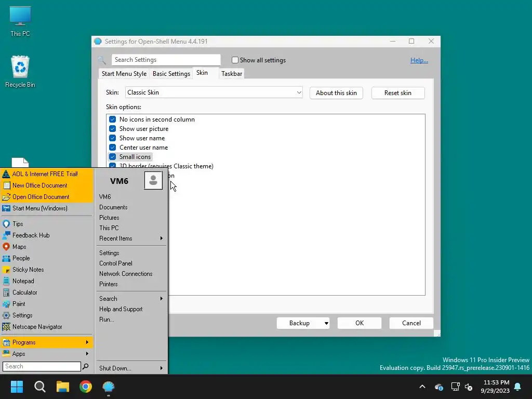Click New Office Document icon
This screenshot has height=399, width=532.
pyautogui.click(x=6, y=185)
